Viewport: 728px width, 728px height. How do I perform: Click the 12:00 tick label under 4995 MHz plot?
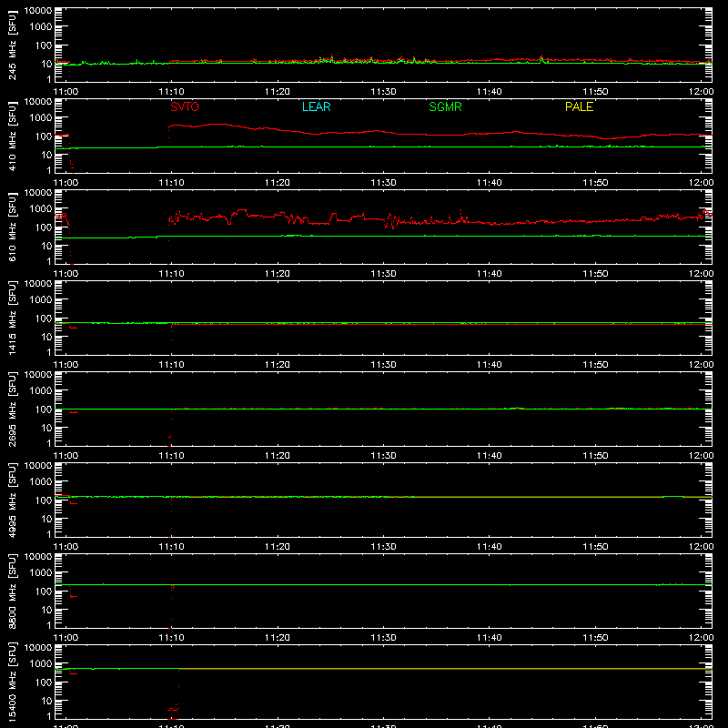click(701, 547)
